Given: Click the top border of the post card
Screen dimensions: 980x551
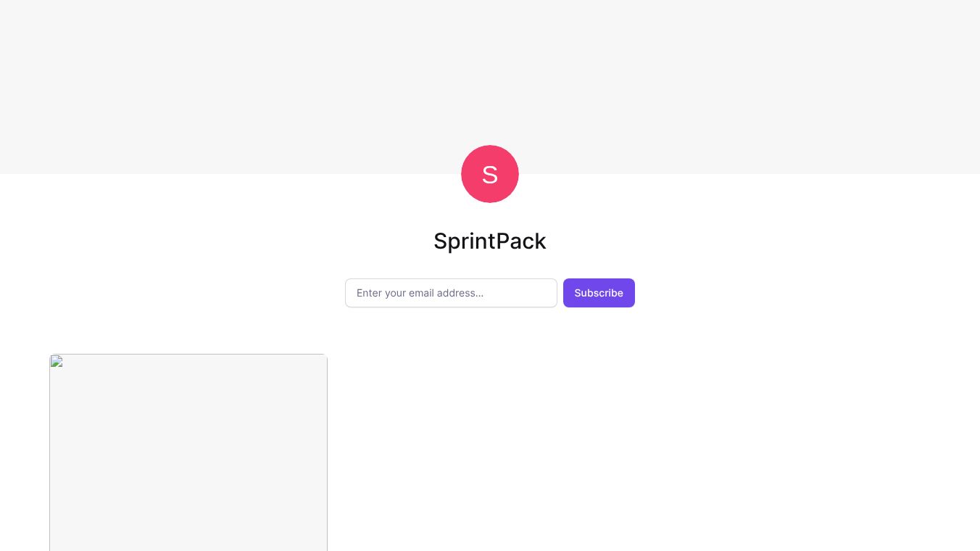Looking at the screenshot, I should tap(188, 354).
